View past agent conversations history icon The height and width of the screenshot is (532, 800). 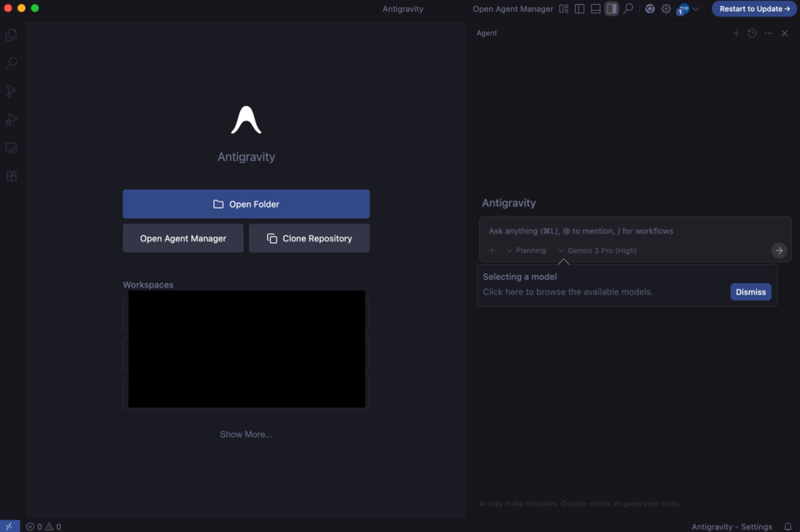point(752,34)
